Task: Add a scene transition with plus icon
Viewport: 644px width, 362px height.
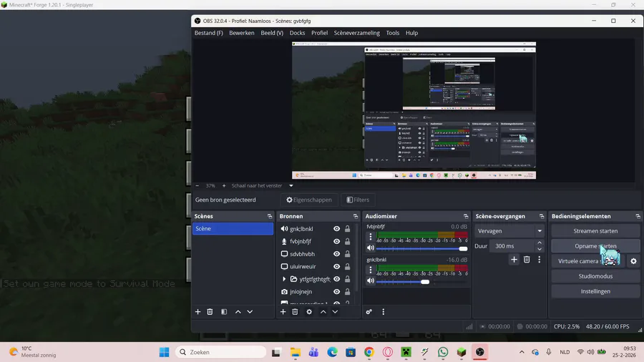Action: pos(514,260)
